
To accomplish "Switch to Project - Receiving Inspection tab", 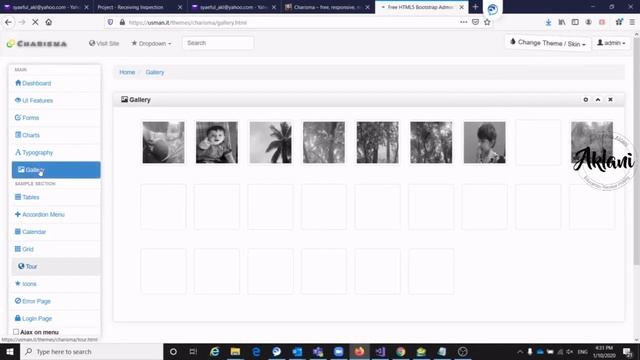I will pos(140,7).
